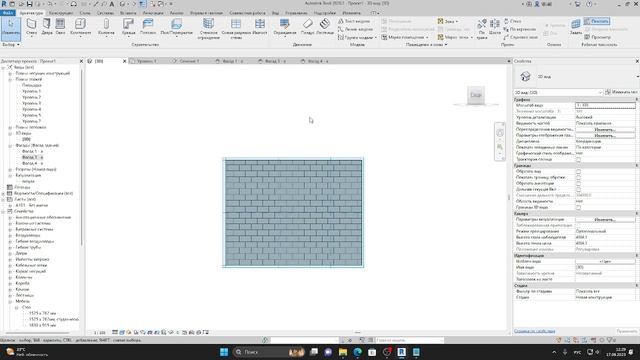The height and width of the screenshot is (360, 640).
Task: Switch to the Аннотации ribbon tab
Action: point(153,13)
